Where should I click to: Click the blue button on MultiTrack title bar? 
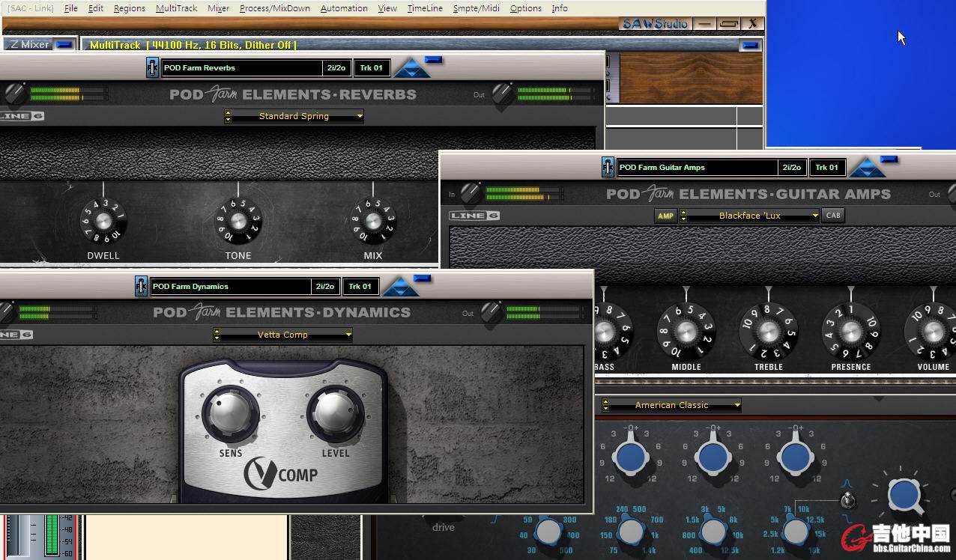750,46
